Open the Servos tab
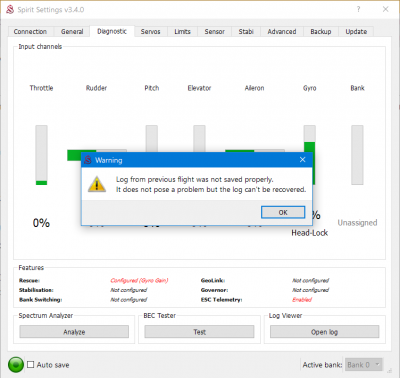 [x=150, y=32]
